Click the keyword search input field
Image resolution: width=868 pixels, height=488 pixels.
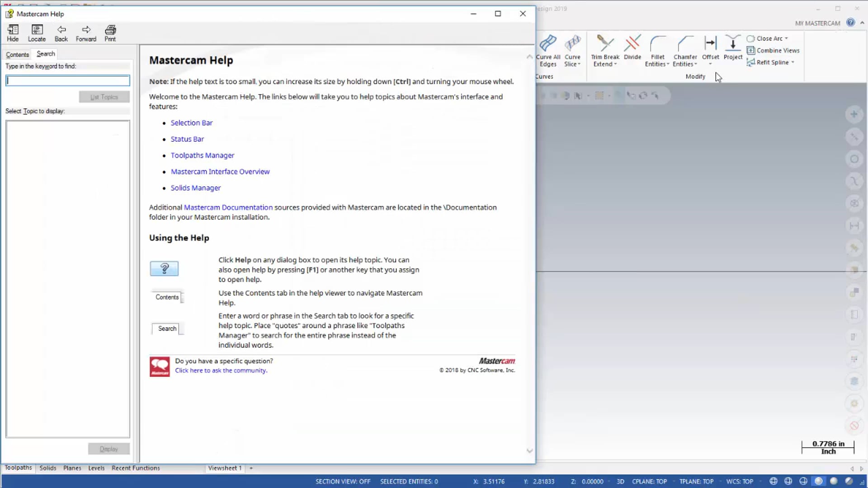click(x=68, y=81)
